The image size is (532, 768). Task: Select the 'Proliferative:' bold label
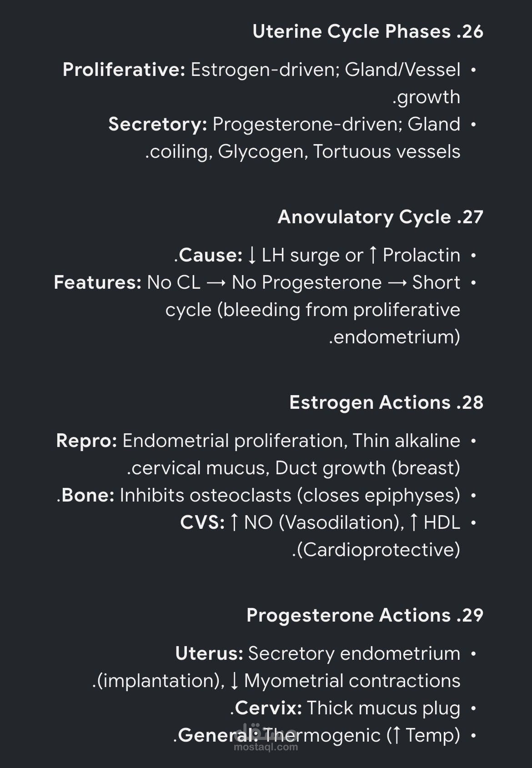pyautogui.click(x=124, y=70)
